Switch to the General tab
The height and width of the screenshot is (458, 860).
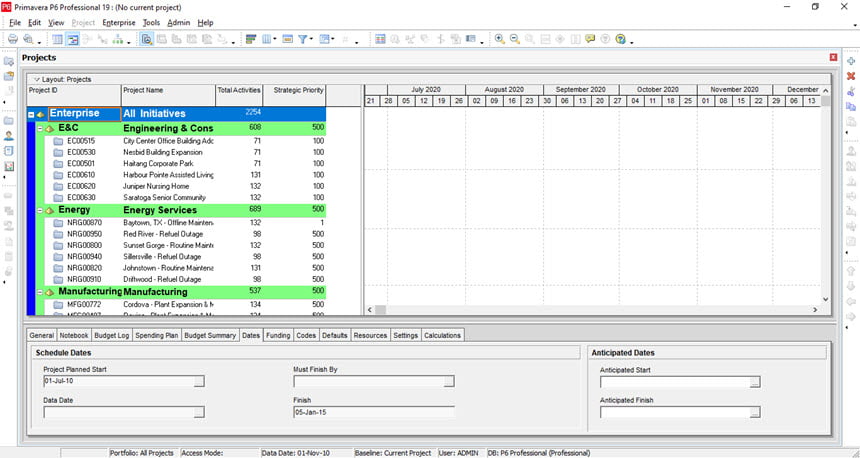(x=42, y=335)
